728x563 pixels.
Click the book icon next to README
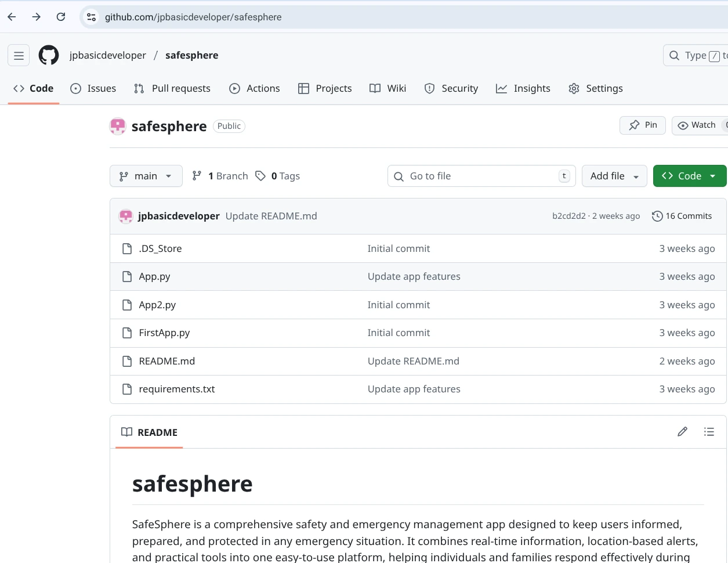click(126, 432)
